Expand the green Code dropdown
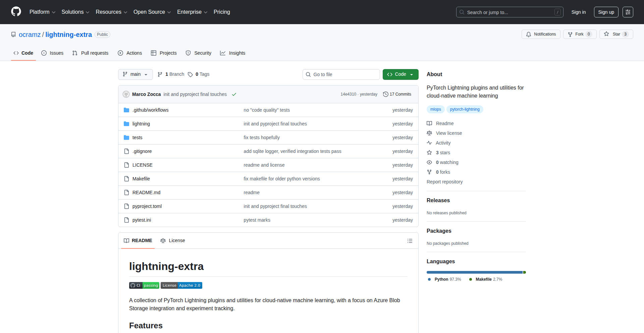This screenshot has height=333, width=644. click(400, 74)
